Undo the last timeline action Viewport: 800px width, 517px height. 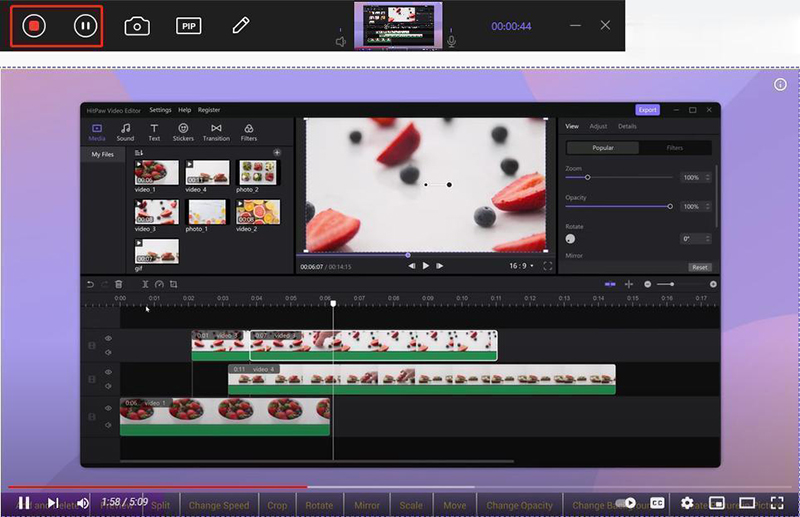(90, 284)
